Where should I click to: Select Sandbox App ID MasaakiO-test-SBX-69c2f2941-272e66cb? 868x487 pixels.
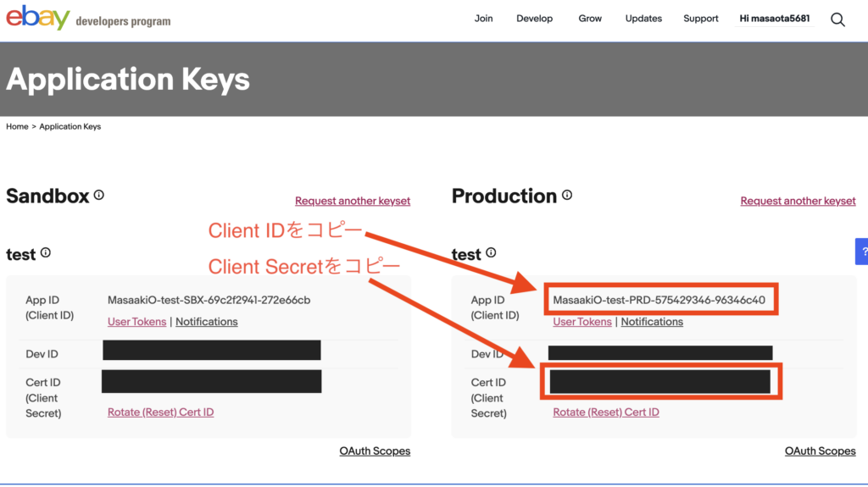click(209, 300)
